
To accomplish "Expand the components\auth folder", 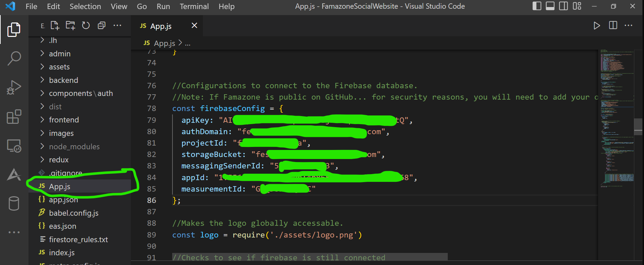I will click(80, 93).
